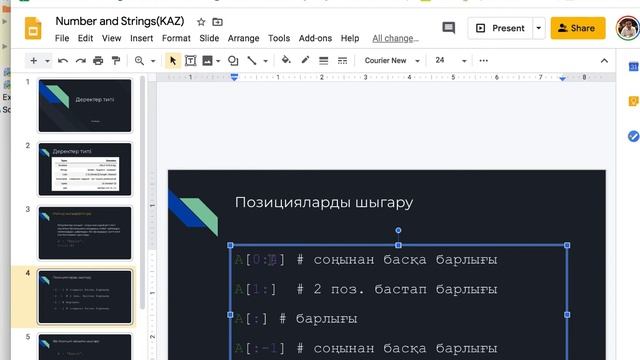Move presentation to a folder icon
The width and height of the screenshot is (640, 360).
pos(218,22)
